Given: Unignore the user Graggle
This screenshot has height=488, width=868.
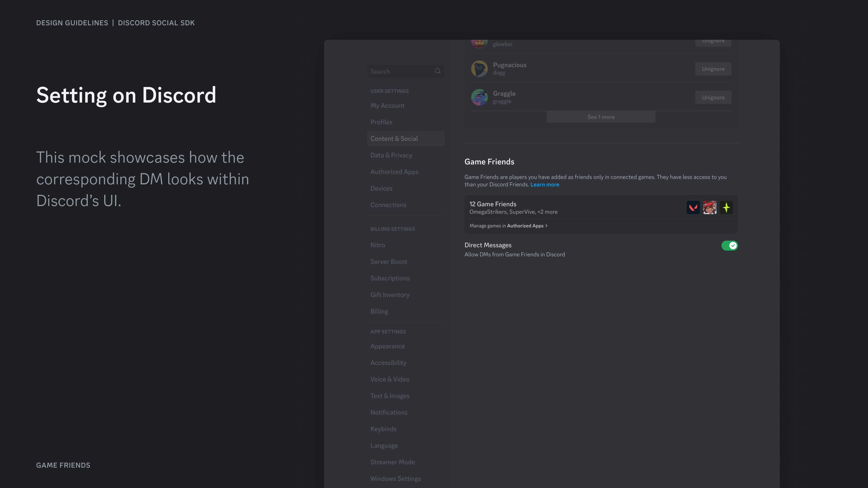Looking at the screenshot, I should click(713, 97).
